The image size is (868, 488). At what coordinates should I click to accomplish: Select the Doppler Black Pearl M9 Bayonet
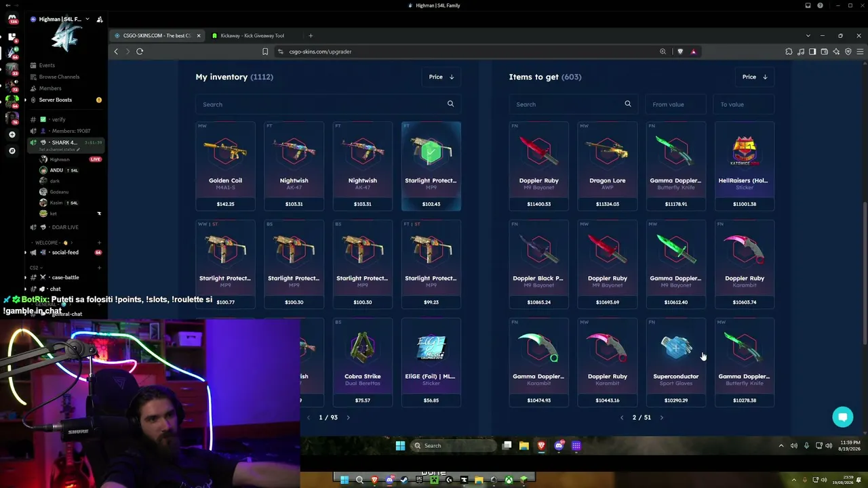pos(539,264)
